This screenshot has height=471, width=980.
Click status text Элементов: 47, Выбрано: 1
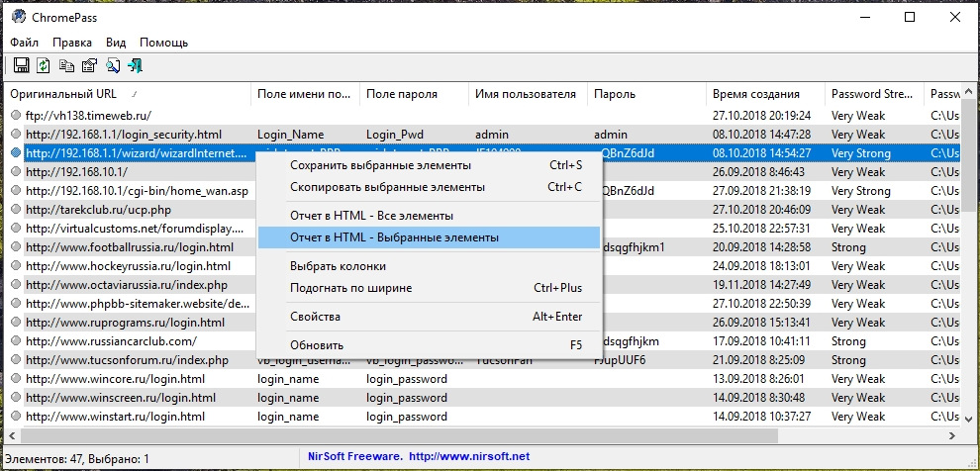pyautogui.click(x=77, y=459)
